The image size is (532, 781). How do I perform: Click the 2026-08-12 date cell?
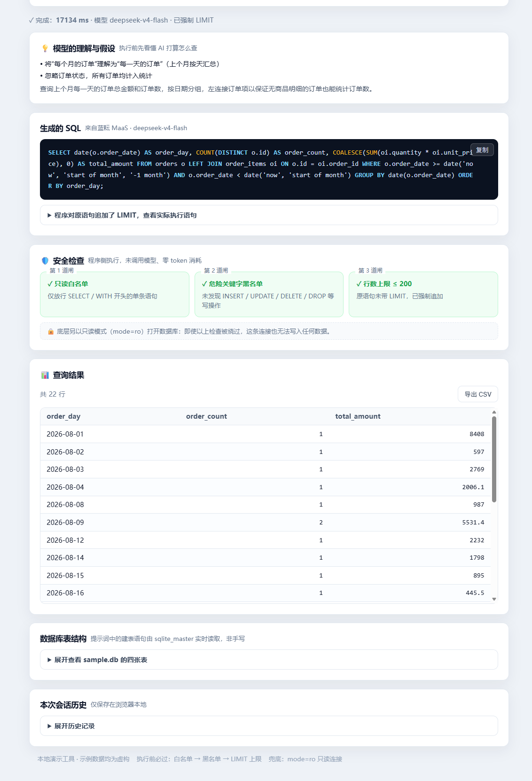pyautogui.click(x=65, y=540)
